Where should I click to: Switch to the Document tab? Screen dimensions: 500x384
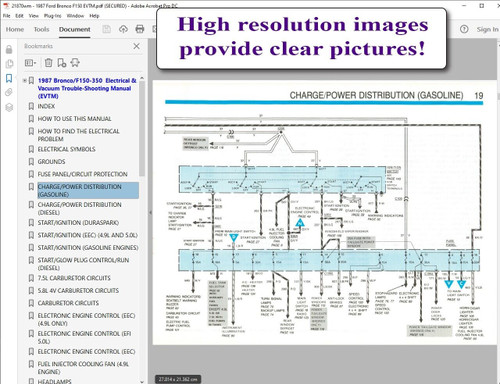click(74, 29)
